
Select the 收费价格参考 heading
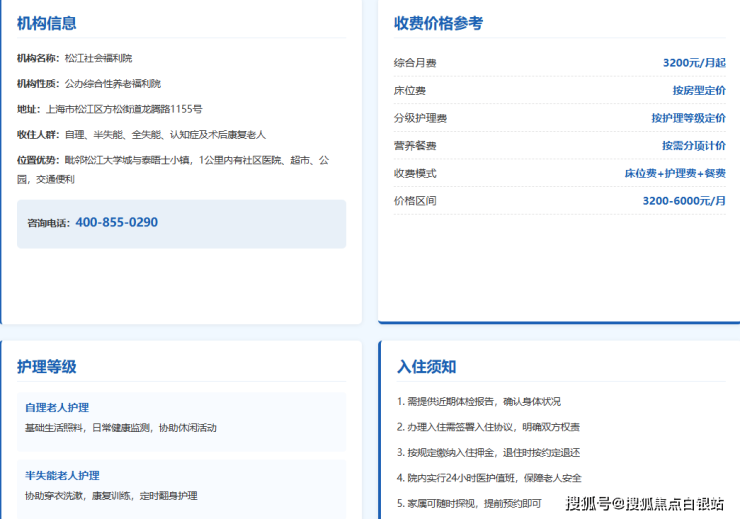pos(438,23)
